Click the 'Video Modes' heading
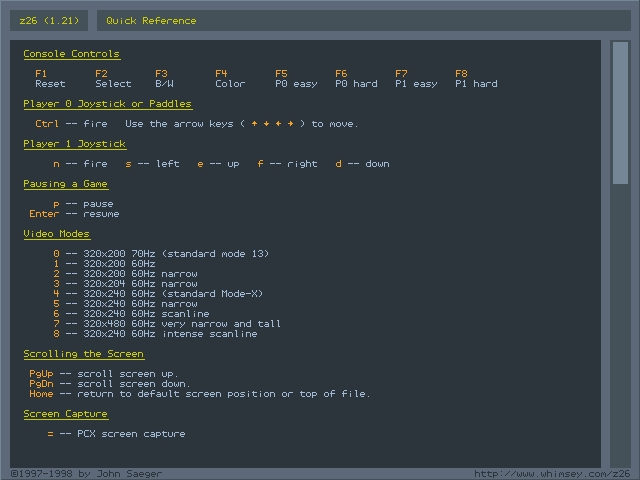 coord(56,234)
